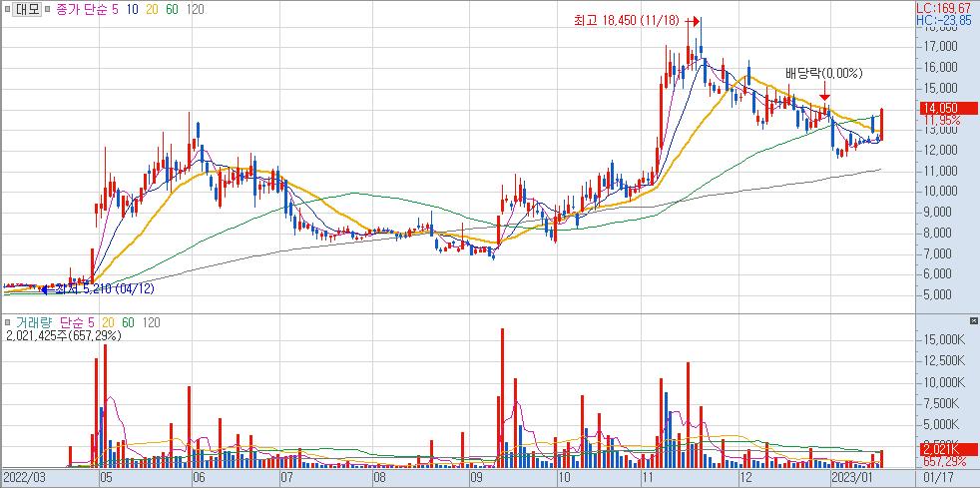Image resolution: width=980 pixels, height=488 pixels.
Task: Select the price 20-day moving average label
Action: (x=153, y=10)
